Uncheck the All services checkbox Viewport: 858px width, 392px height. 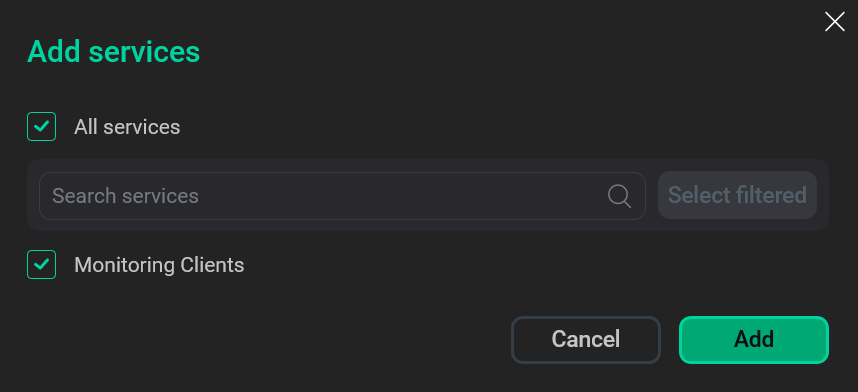[42, 126]
